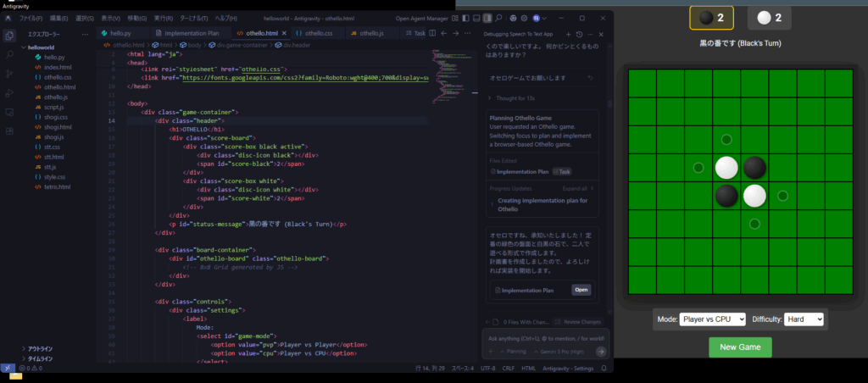This screenshot has width=868, height=383.
Task: Toggle the bottom panel layout icon
Action: click(476, 17)
